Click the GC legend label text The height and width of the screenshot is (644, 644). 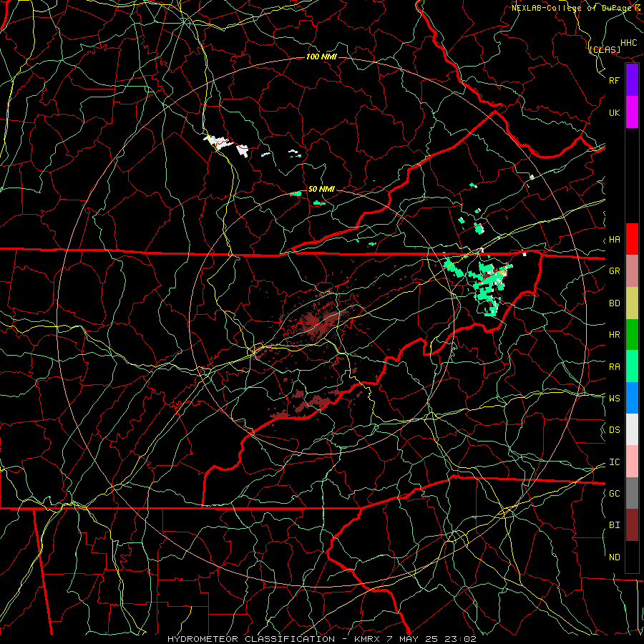click(x=615, y=494)
